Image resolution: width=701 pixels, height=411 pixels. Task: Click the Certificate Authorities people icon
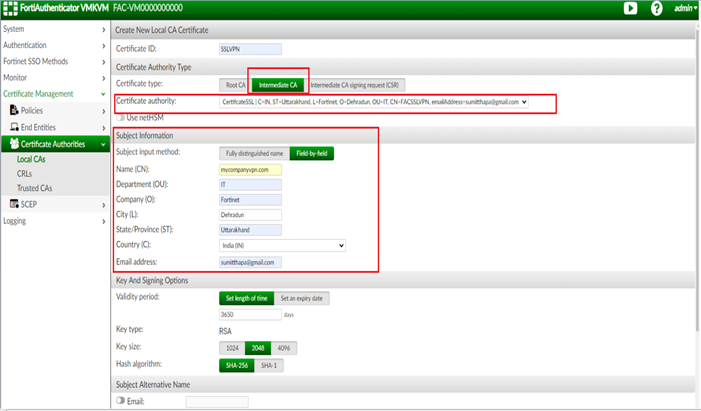(x=14, y=144)
